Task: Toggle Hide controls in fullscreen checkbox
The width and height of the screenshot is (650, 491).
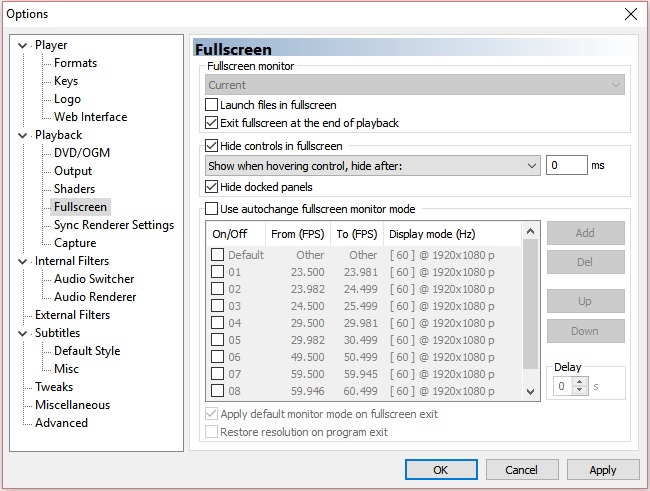Action: point(211,146)
